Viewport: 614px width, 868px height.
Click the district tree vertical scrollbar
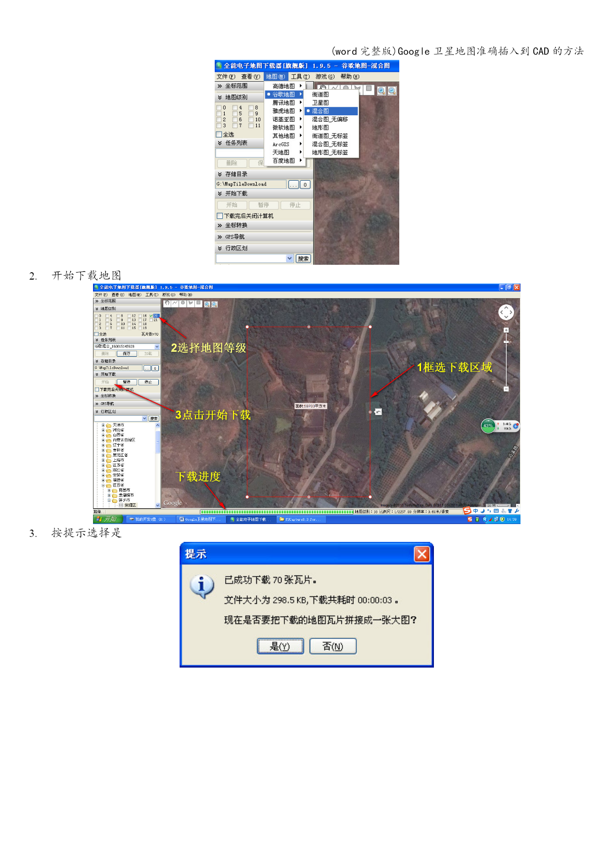(x=158, y=465)
